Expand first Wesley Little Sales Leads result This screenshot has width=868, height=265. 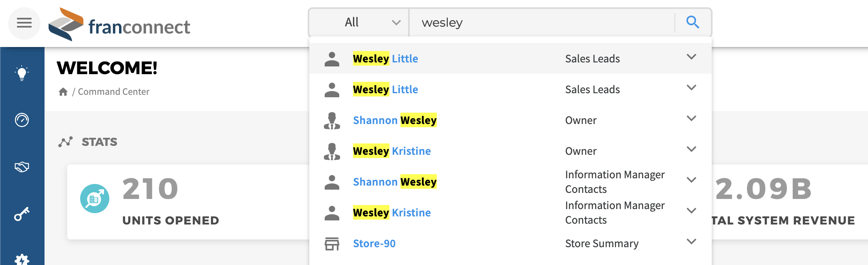(691, 57)
